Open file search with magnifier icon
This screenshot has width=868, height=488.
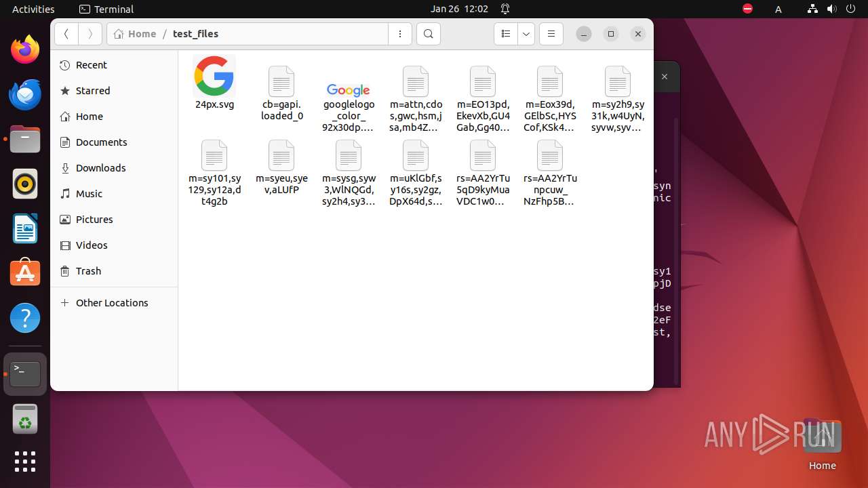[429, 34]
